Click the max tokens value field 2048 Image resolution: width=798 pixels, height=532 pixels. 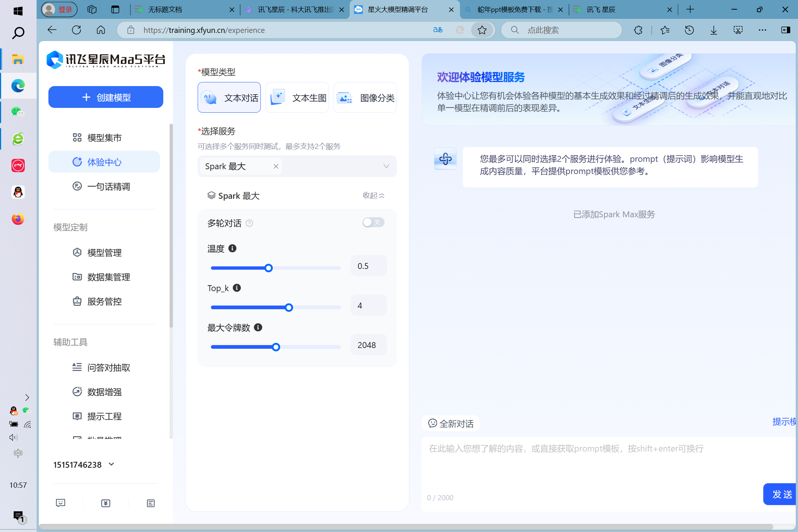[369, 345]
